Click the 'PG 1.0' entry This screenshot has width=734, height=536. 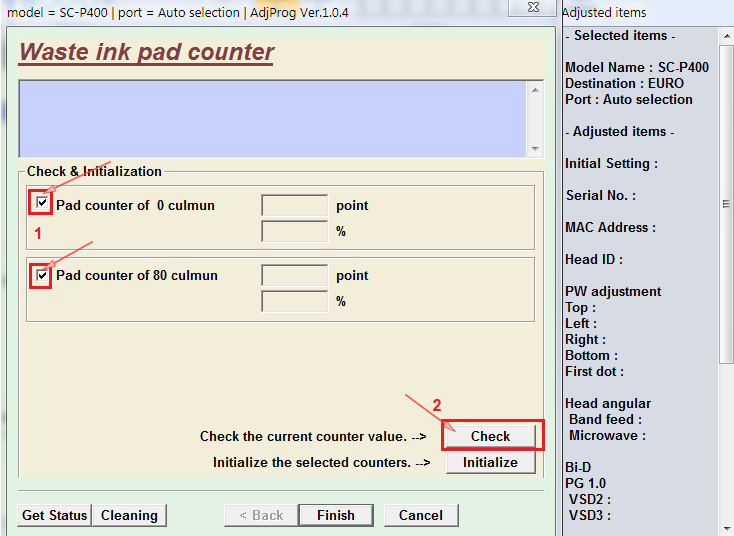pyautogui.click(x=585, y=483)
